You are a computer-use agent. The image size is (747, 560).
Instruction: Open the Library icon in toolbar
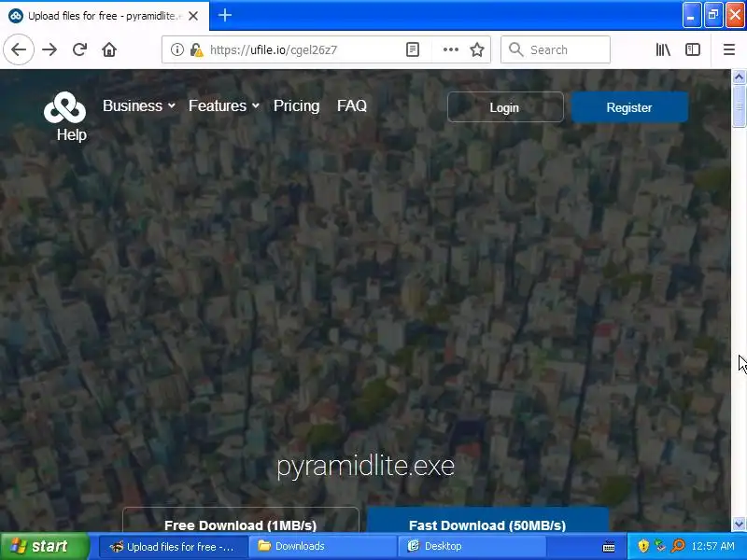663,49
